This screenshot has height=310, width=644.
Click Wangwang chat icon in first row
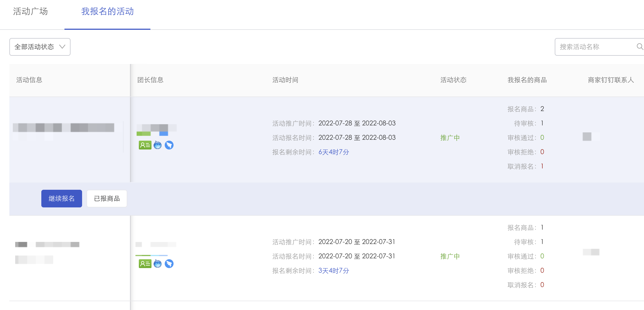tap(158, 145)
